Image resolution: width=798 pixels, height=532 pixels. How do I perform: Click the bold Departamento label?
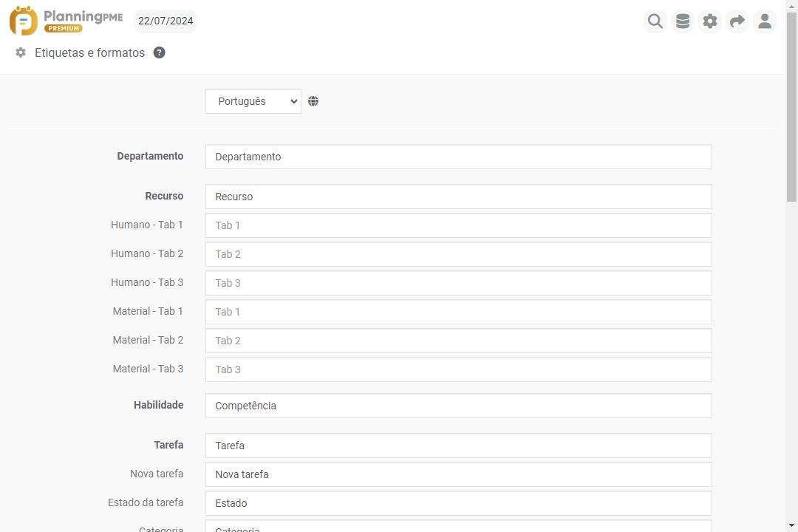[x=150, y=157]
